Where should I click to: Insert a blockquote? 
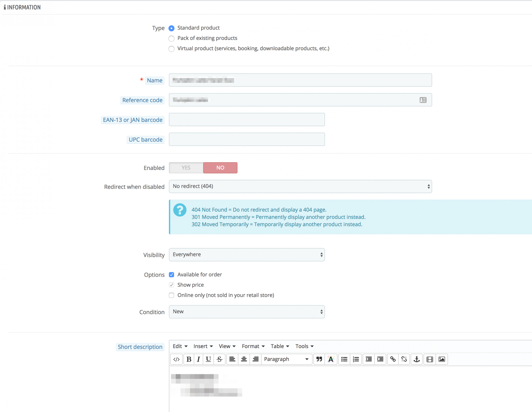click(319, 359)
